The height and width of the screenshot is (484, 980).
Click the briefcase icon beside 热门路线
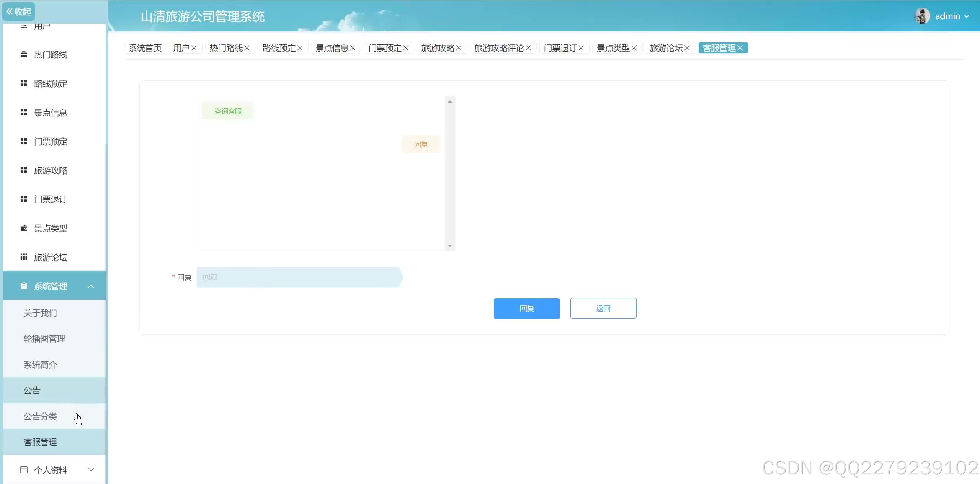coord(24,54)
